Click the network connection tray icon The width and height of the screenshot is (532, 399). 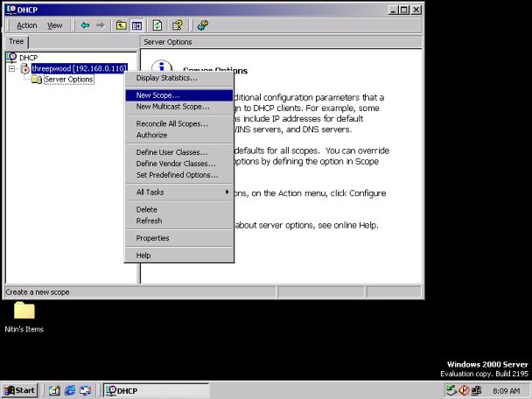pos(476,390)
